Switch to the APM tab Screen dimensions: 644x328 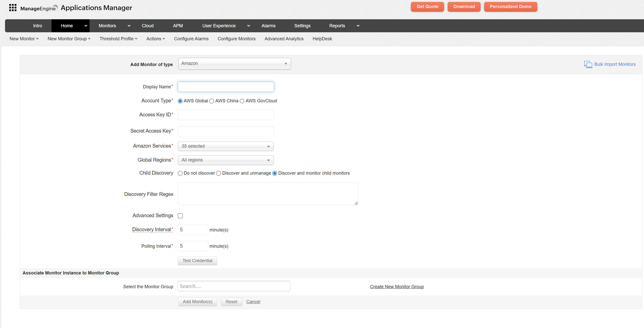pos(178,26)
